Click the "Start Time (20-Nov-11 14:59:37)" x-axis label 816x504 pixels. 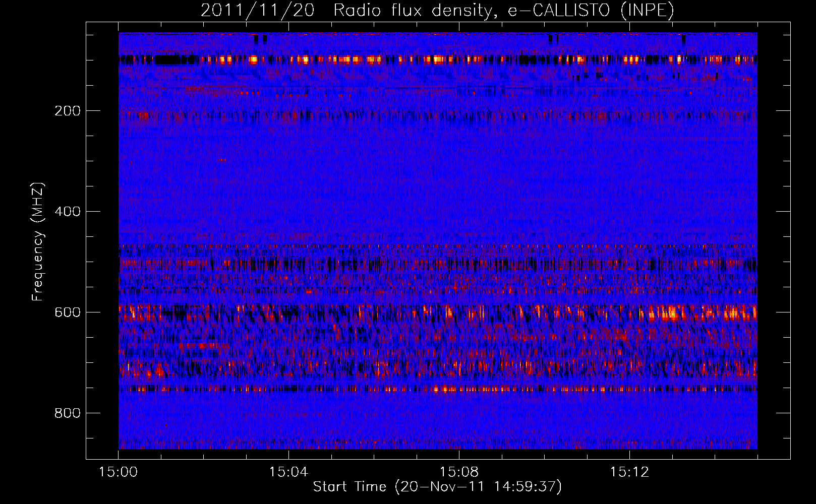(437, 487)
